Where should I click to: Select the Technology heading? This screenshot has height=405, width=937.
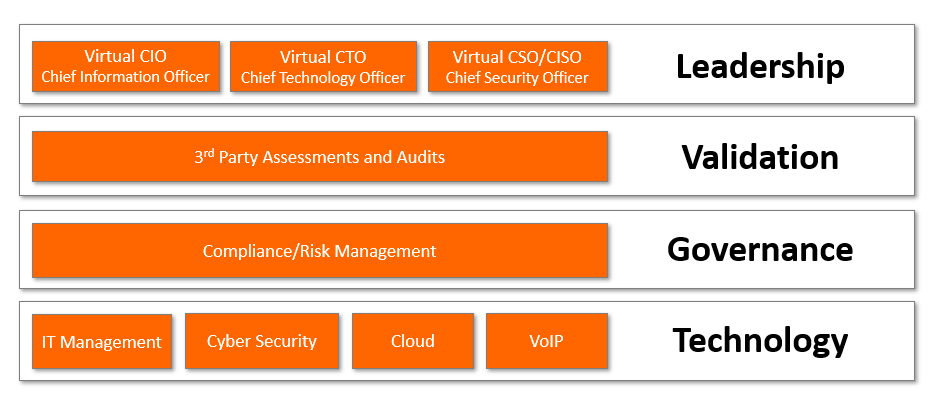[x=760, y=341]
